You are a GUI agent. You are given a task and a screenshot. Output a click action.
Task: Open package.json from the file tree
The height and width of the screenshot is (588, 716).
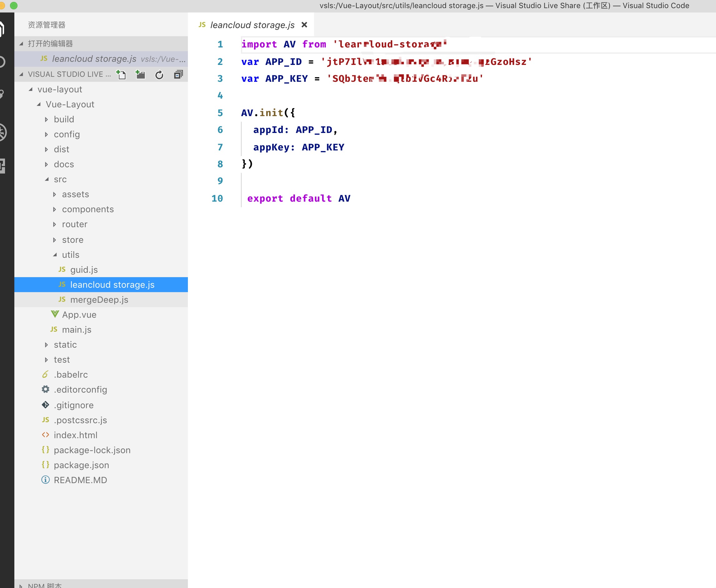81,465
